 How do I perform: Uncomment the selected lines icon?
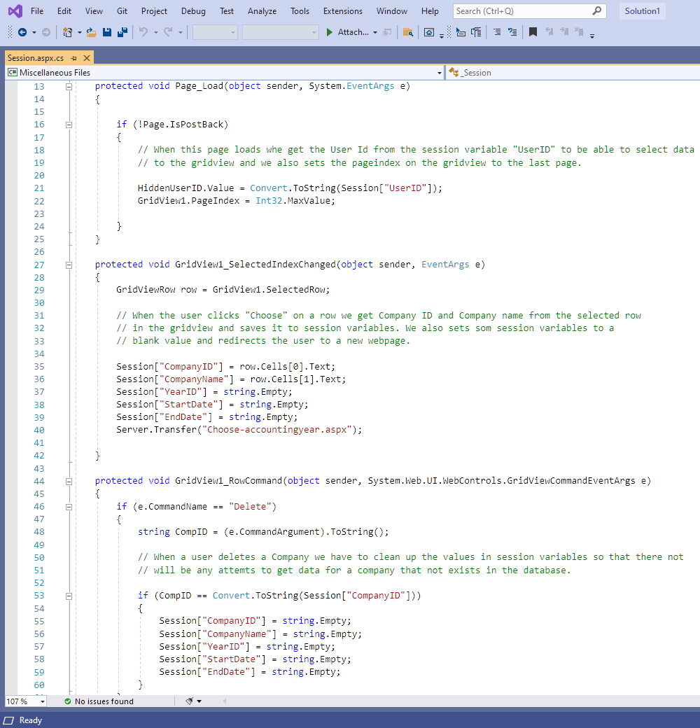click(x=512, y=32)
